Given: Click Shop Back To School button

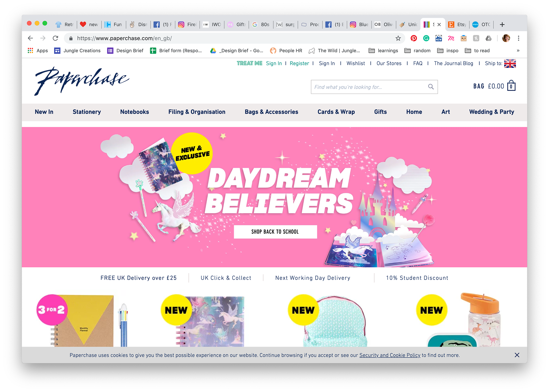Looking at the screenshot, I should pyautogui.click(x=275, y=232).
